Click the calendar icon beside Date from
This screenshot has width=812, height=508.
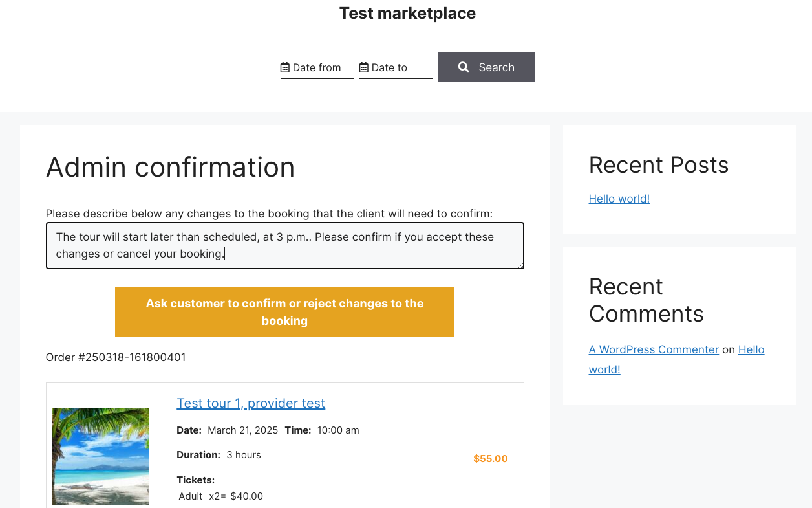284,67
